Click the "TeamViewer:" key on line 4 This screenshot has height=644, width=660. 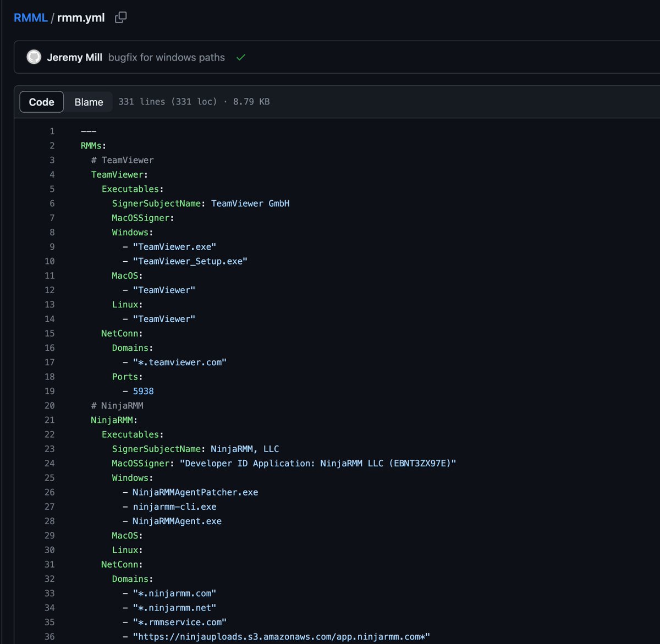120,174
